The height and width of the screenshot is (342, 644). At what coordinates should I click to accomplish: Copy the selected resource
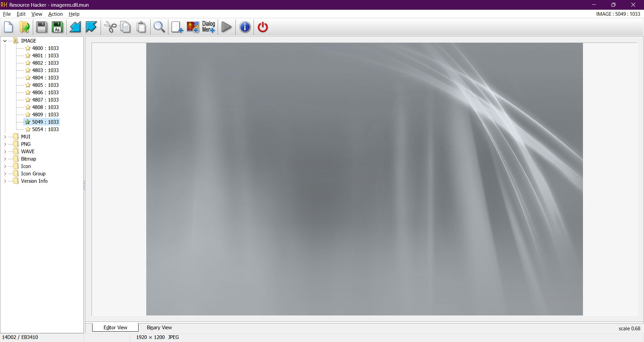click(x=125, y=27)
